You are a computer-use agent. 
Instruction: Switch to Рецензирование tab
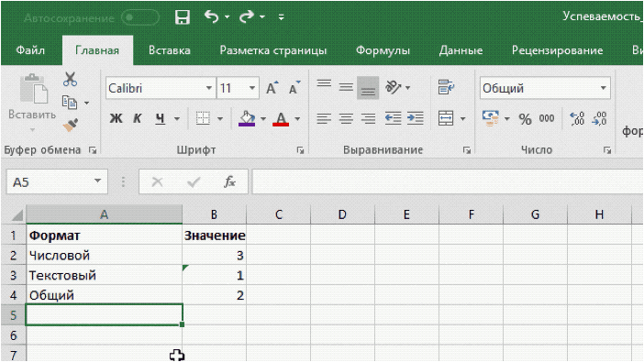tap(558, 50)
